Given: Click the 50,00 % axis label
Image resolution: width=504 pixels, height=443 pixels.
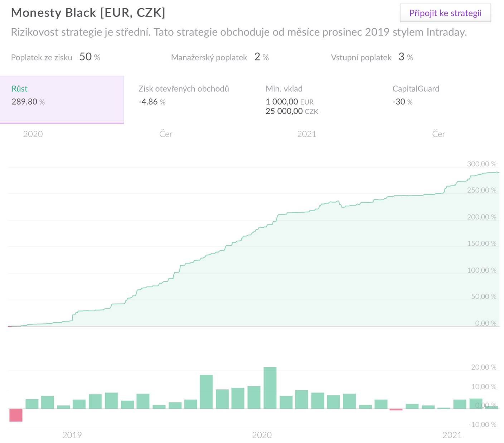Looking at the screenshot, I should pyautogui.click(x=484, y=297).
